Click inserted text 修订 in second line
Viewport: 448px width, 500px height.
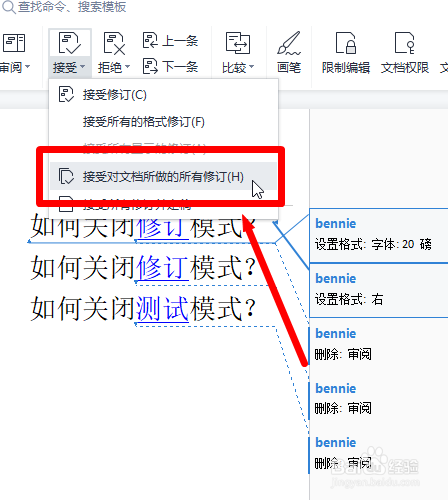click(162, 267)
